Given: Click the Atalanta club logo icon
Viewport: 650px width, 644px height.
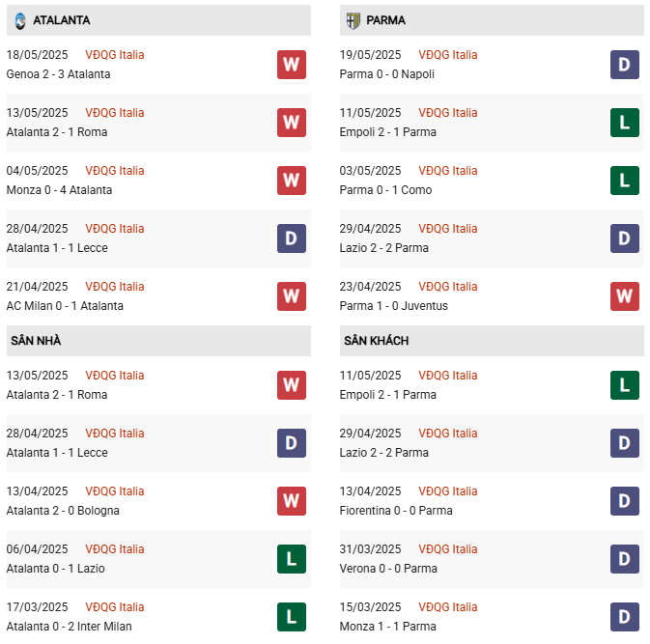Looking at the screenshot, I should tap(20, 20).
